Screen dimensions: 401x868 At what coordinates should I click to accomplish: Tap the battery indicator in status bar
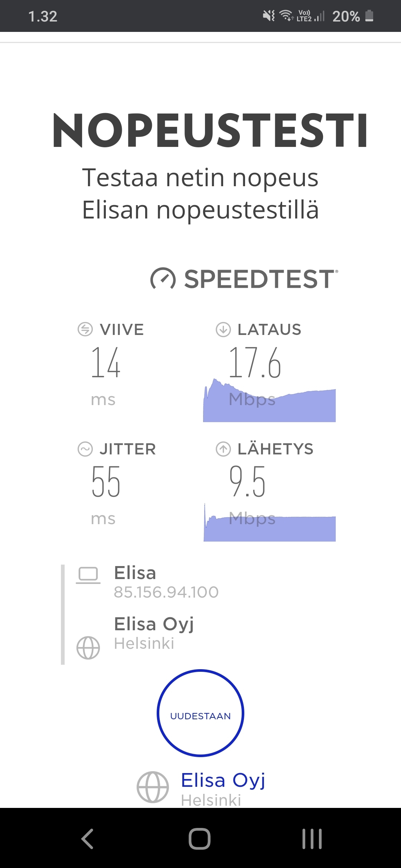point(369,16)
